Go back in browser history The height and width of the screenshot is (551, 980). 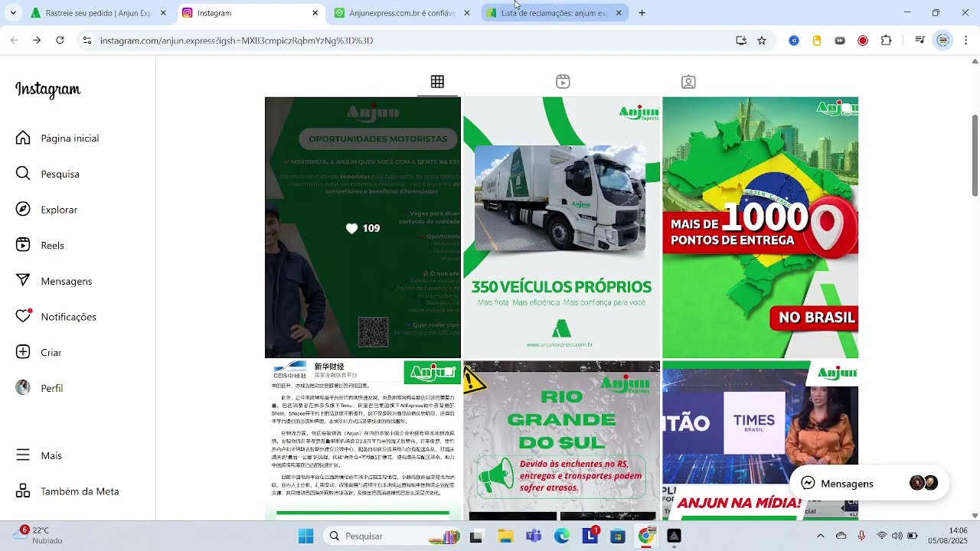click(14, 41)
